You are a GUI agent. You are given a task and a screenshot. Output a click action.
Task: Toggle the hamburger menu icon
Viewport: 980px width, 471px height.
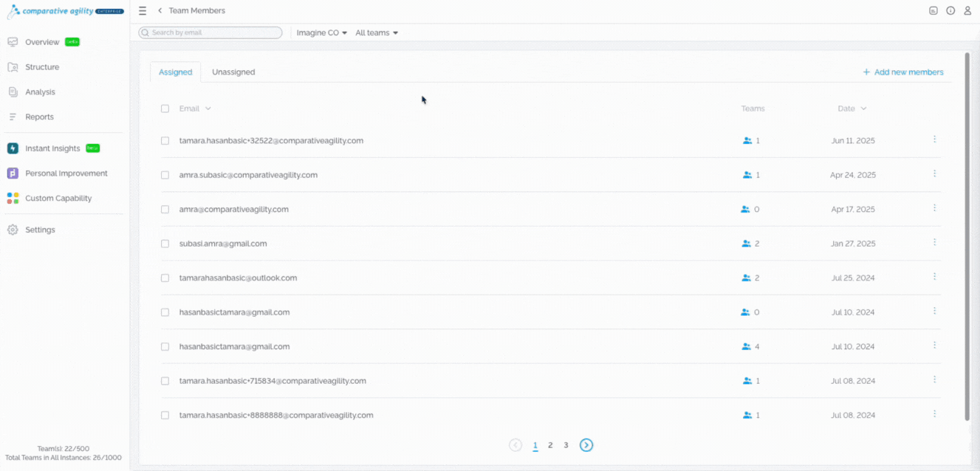[x=143, y=11]
